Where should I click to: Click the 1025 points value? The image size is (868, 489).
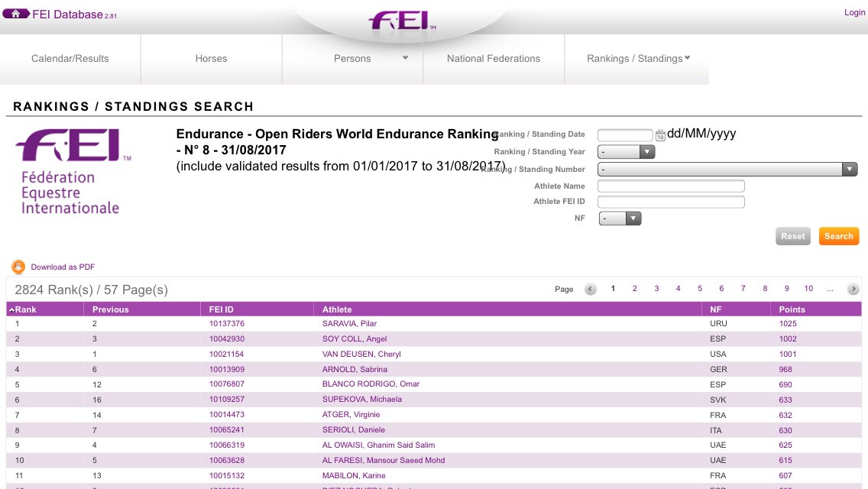(788, 323)
